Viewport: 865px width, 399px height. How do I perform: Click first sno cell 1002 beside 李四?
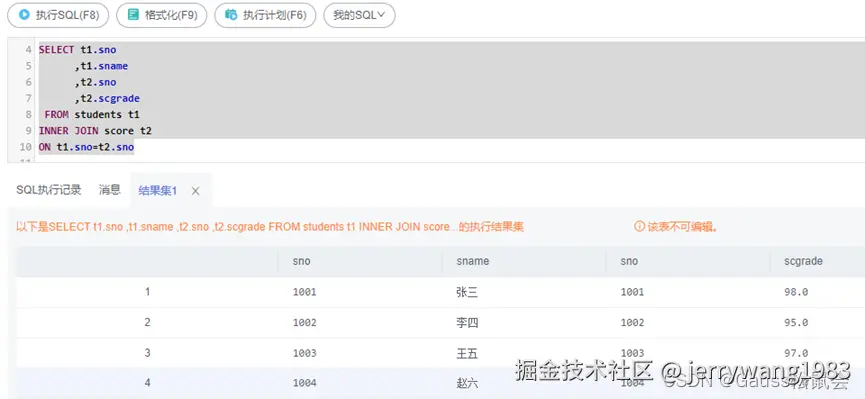tap(305, 322)
